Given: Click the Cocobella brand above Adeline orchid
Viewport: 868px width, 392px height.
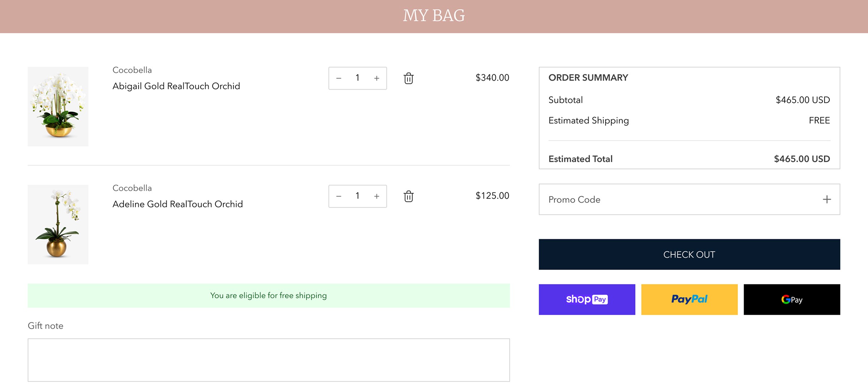Looking at the screenshot, I should tap(132, 188).
